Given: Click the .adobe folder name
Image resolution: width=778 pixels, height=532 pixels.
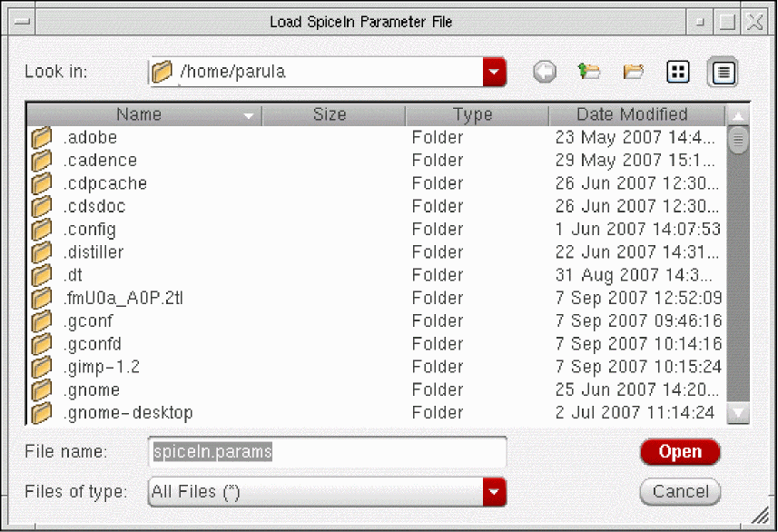Looking at the screenshot, I should point(90,137).
